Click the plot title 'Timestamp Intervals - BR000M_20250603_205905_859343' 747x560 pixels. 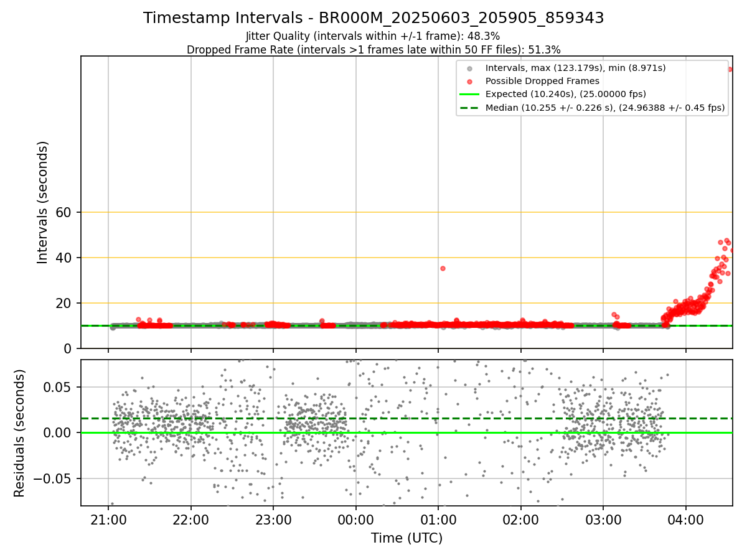(374, 18)
